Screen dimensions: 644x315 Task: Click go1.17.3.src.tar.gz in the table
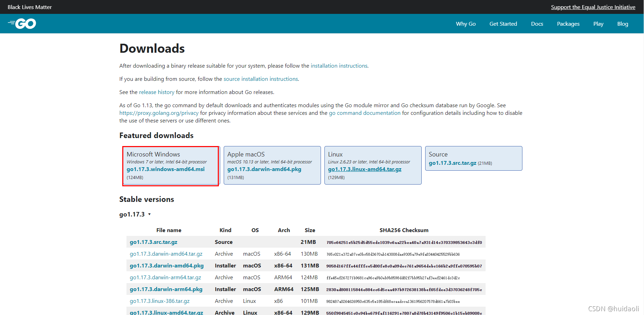coord(153,242)
